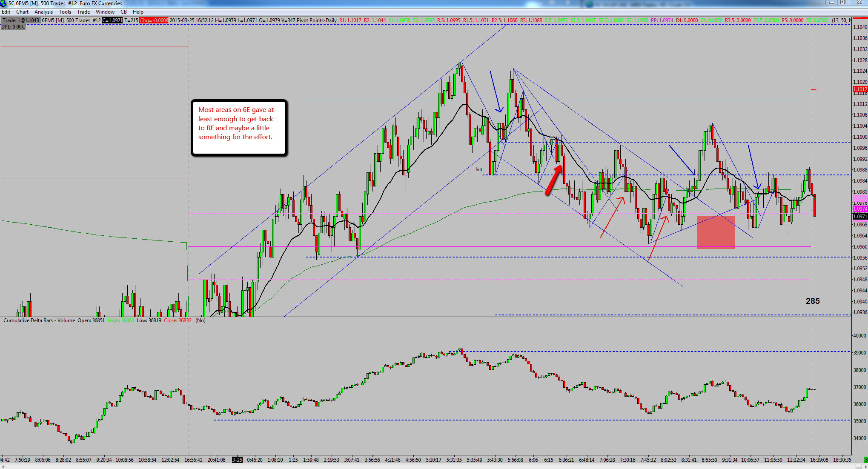The height and width of the screenshot is (469, 868).
Task: Click the 'Cumulative Delta Bars - Volume' study label
Action: click(x=39, y=320)
